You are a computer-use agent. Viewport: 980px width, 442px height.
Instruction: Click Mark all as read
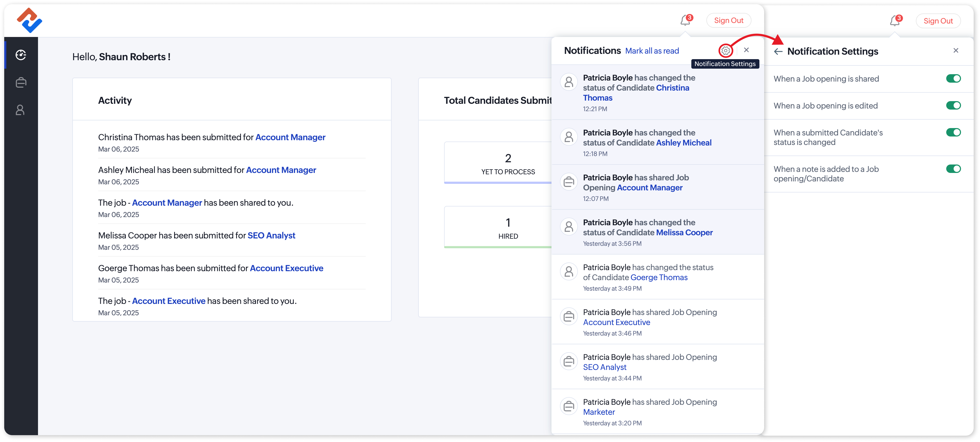coord(652,51)
